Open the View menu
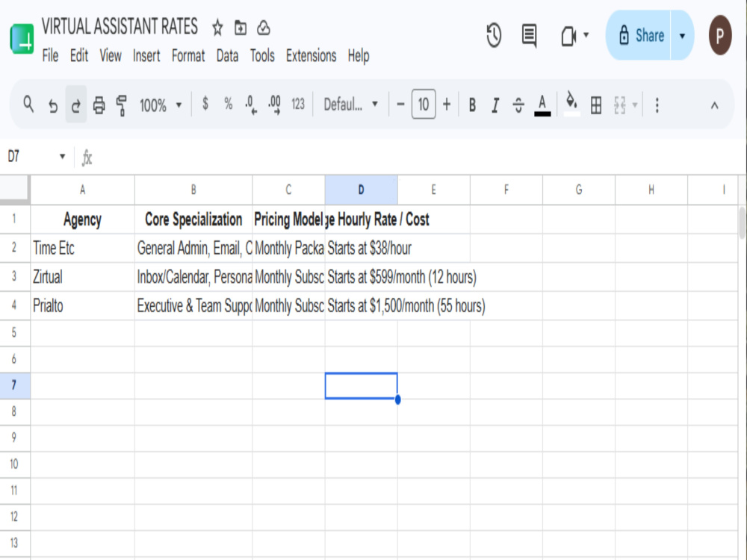Image resolution: width=747 pixels, height=560 pixels. coord(110,56)
